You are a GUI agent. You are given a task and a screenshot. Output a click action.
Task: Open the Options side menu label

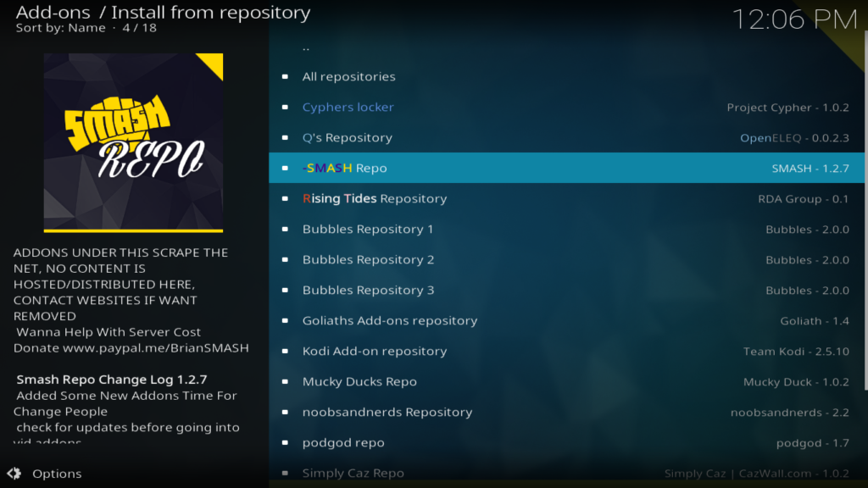coord(57,474)
